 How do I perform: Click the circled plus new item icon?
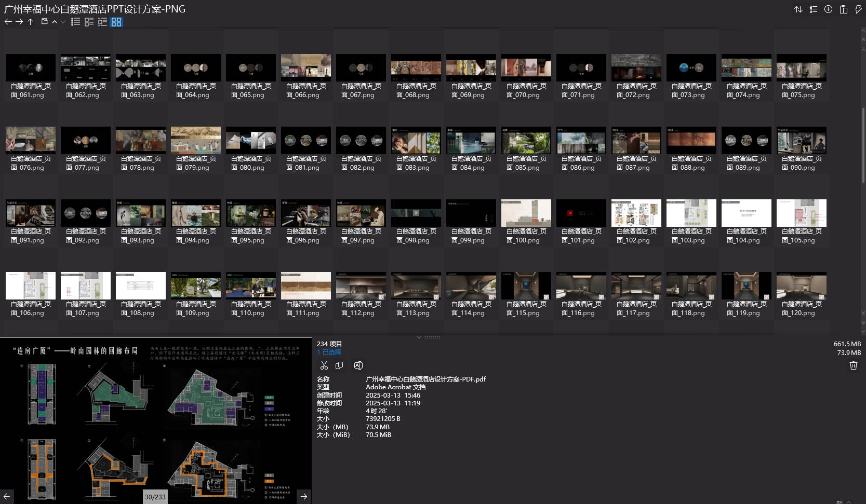829,9
